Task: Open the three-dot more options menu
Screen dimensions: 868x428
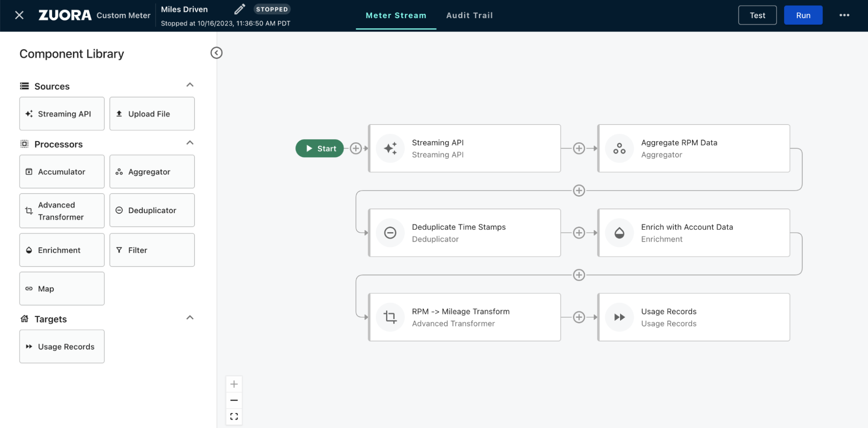Action: click(844, 15)
